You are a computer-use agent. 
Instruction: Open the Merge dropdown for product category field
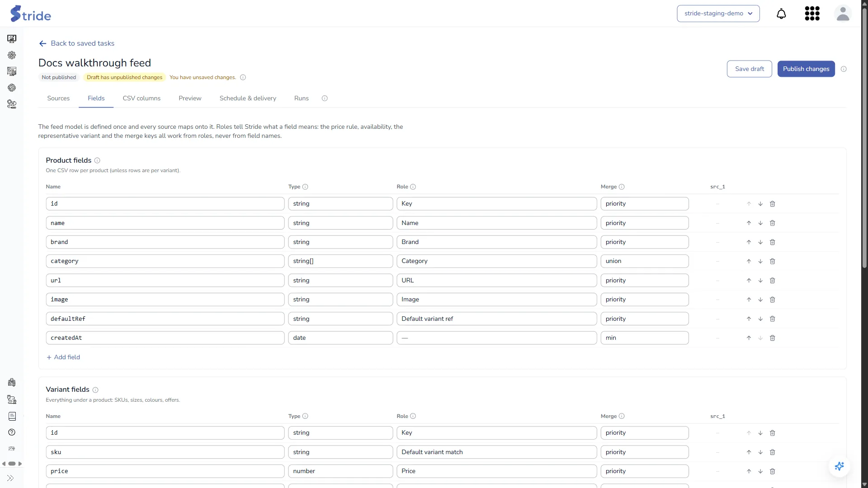(644, 261)
